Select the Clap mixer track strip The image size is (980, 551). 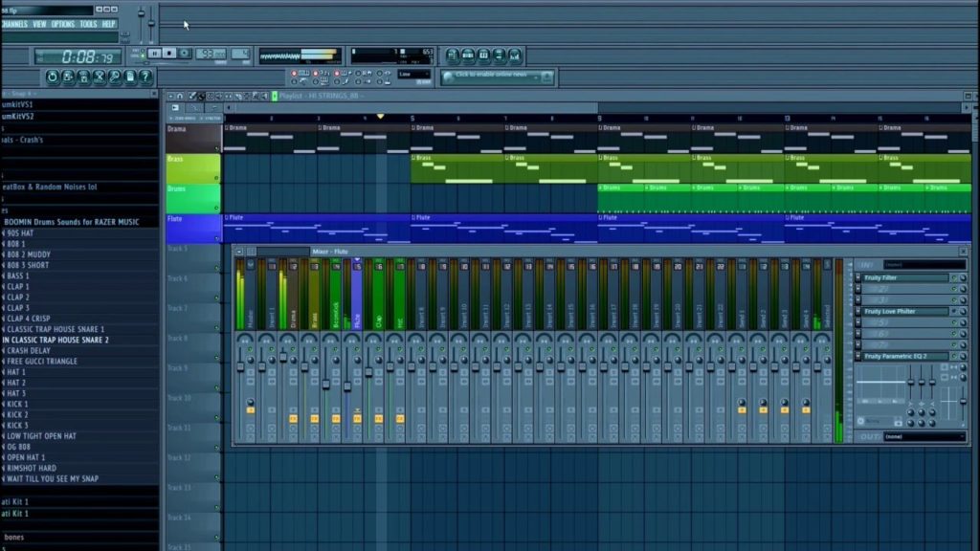pos(378,294)
